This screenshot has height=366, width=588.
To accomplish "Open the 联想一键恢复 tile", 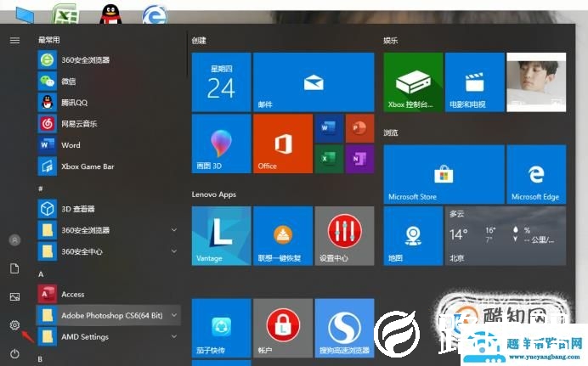I will (x=283, y=236).
